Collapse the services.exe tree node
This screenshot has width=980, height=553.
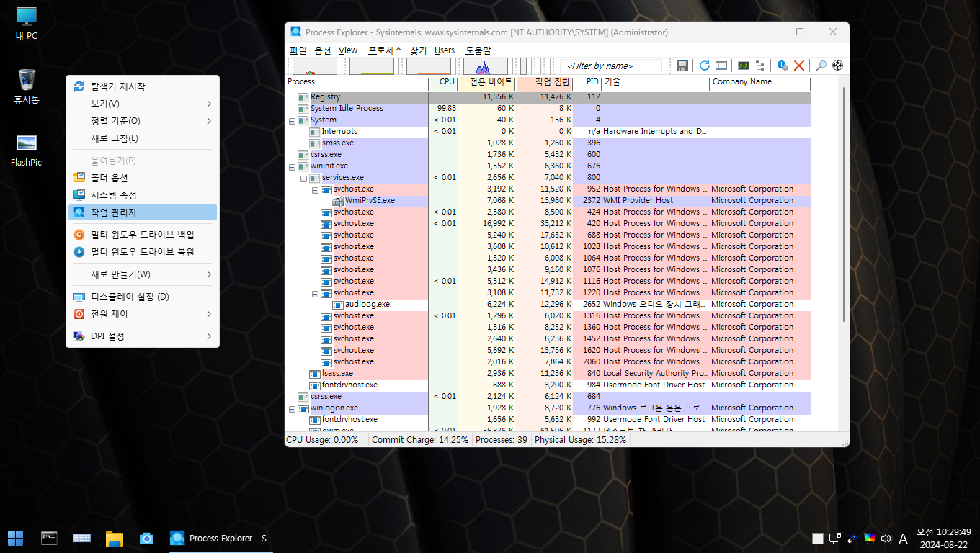click(303, 178)
